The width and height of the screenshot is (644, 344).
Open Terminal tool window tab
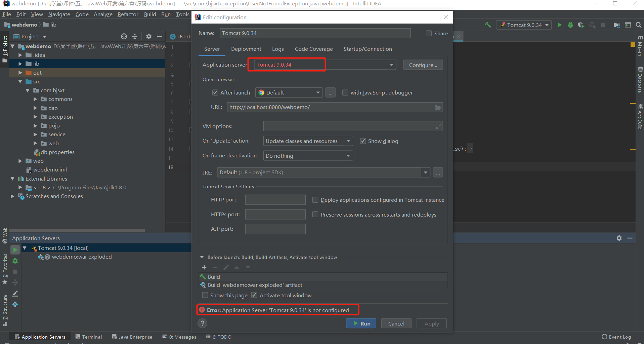pos(89,337)
